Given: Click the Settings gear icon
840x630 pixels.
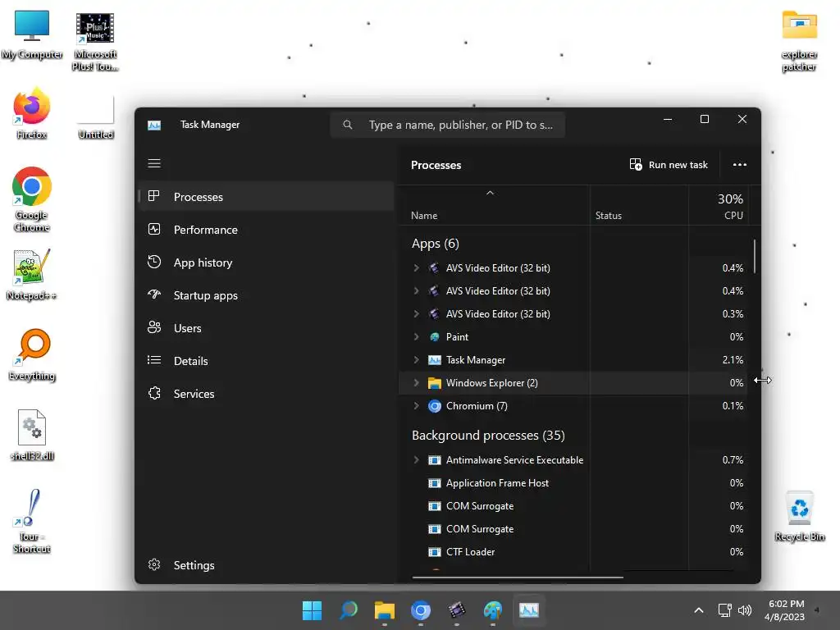Looking at the screenshot, I should click(x=154, y=564).
